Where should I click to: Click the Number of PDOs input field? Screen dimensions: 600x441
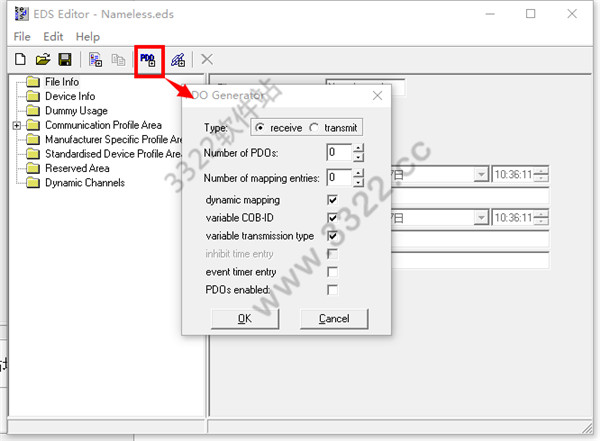339,152
